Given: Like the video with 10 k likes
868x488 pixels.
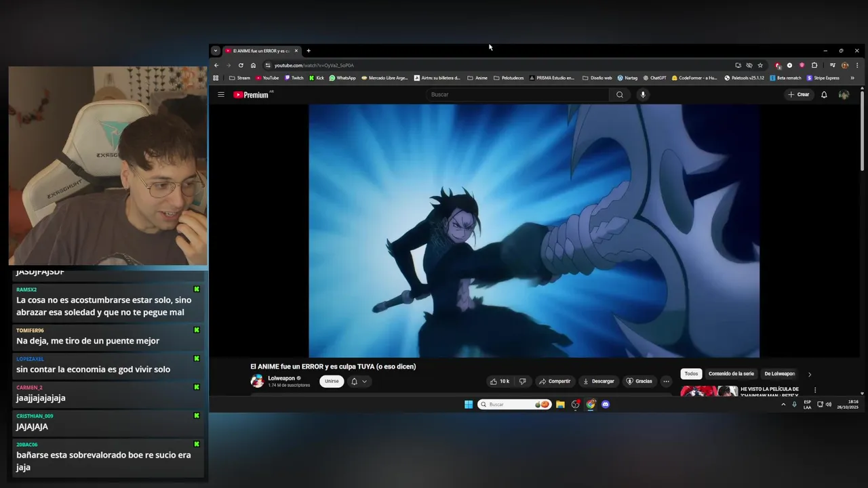Looking at the screenshot, I should [x=500, y=382].
